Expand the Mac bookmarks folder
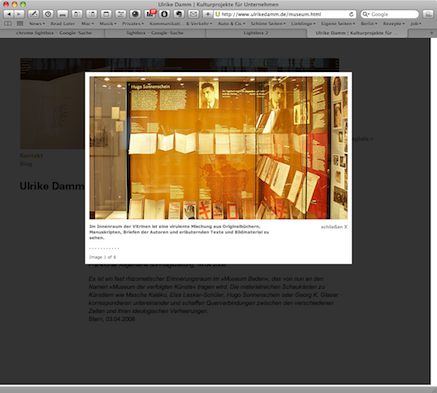The width and height of the screenshot is (437, 393). [x=87, y=24]
